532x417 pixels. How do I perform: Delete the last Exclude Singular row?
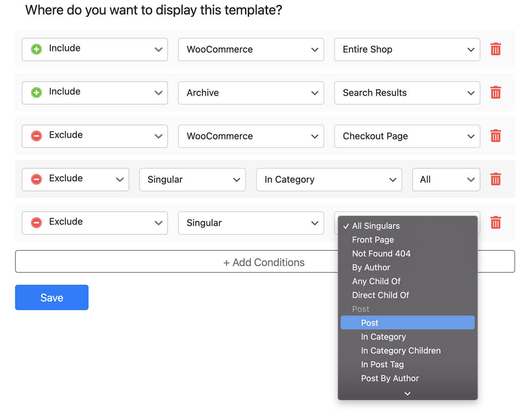[496, 223]
